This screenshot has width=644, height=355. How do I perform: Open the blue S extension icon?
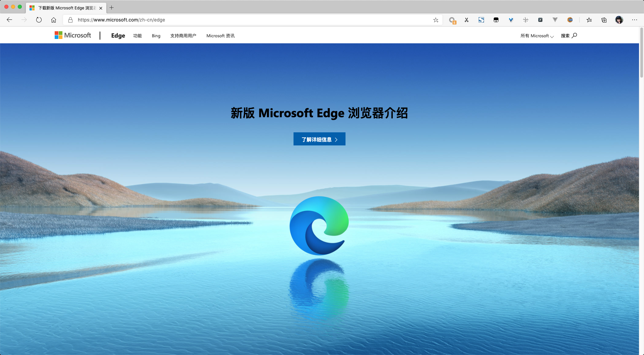click(481, 20)
